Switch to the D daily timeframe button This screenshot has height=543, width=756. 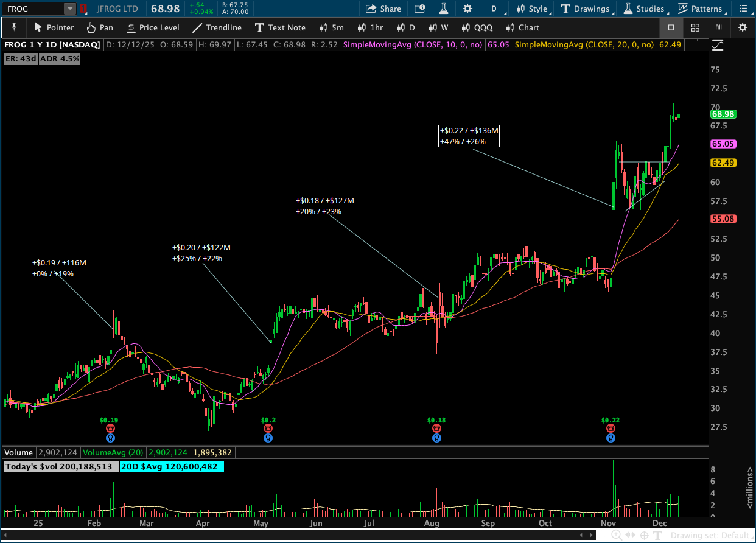click(405, 27)
